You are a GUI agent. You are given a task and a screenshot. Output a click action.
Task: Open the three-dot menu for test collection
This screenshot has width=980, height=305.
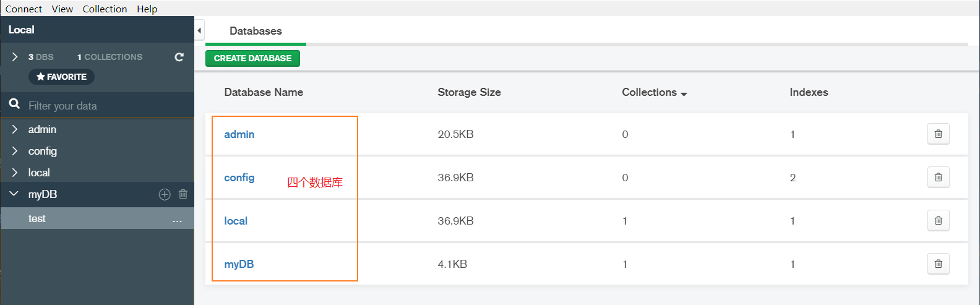pyautogui.click(x=177, y=220)
